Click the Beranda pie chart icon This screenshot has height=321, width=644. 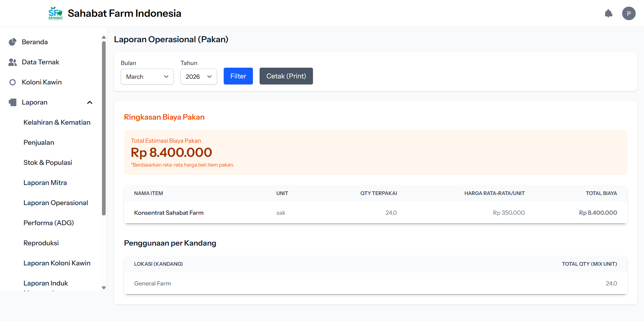tap(13, 42)
